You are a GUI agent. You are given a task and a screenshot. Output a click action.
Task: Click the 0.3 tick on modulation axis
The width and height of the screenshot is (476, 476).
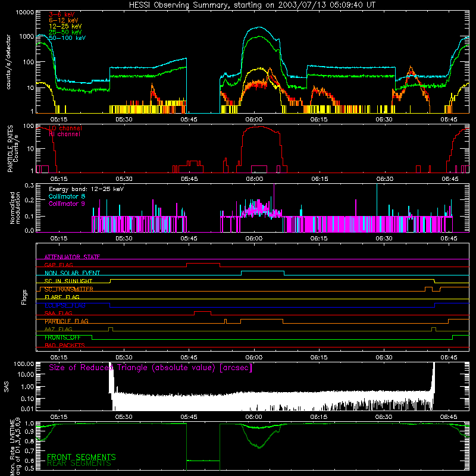tap(29, 185)
